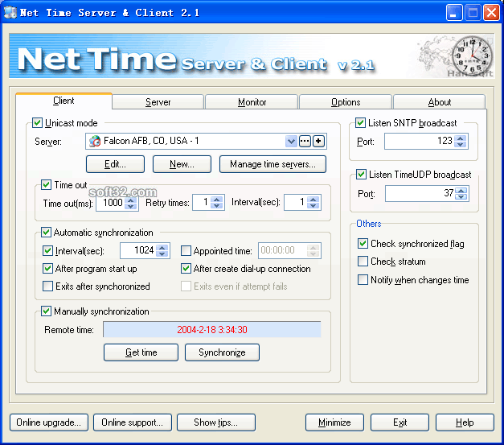Open the About tab
Viewport: 504px width, 445px height.
point(440,102)
